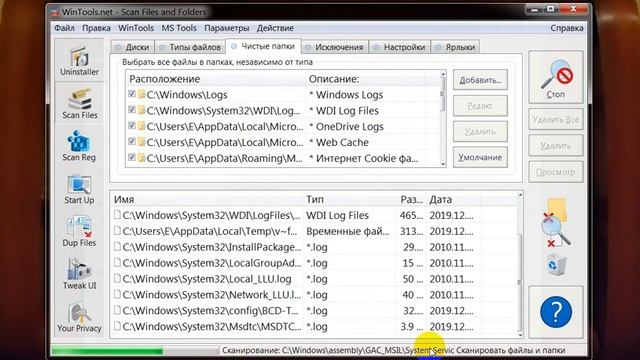Click the Удалить button under Удалить Все
640x360 pixels.
(556, 146)
